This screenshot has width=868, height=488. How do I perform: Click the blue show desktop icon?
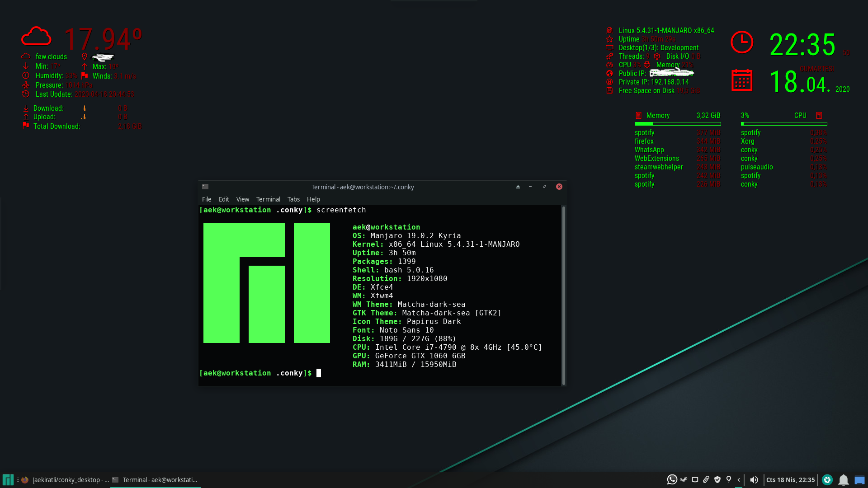[859, 480]
